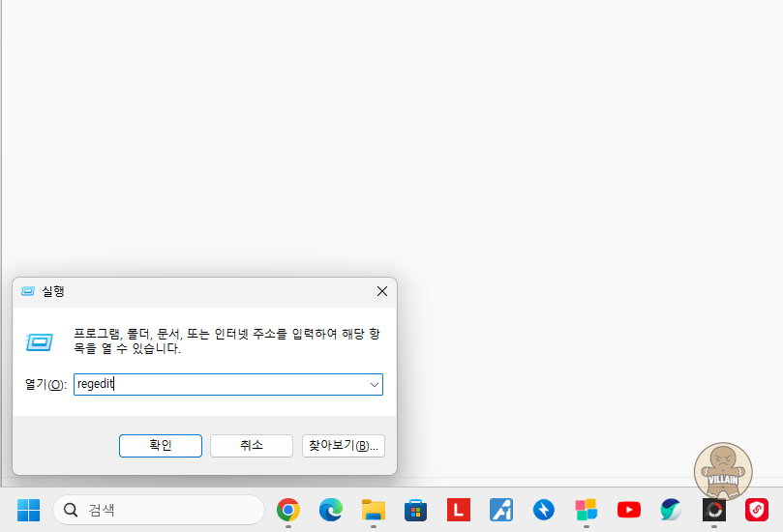The height and width of the screenshot is (532, 783).
Task: Confirm with the 확인 button
Action: 161,446
